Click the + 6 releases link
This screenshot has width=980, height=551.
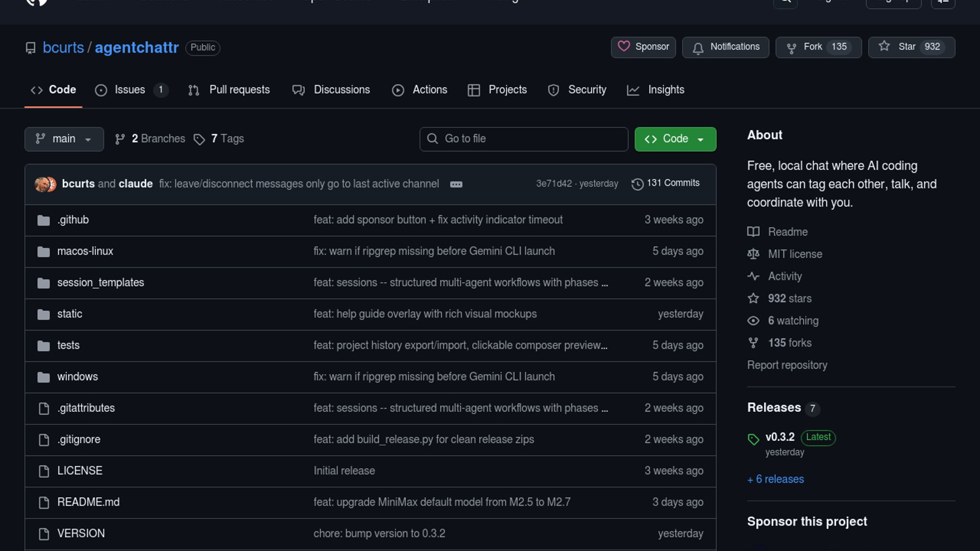coord(775,479)
